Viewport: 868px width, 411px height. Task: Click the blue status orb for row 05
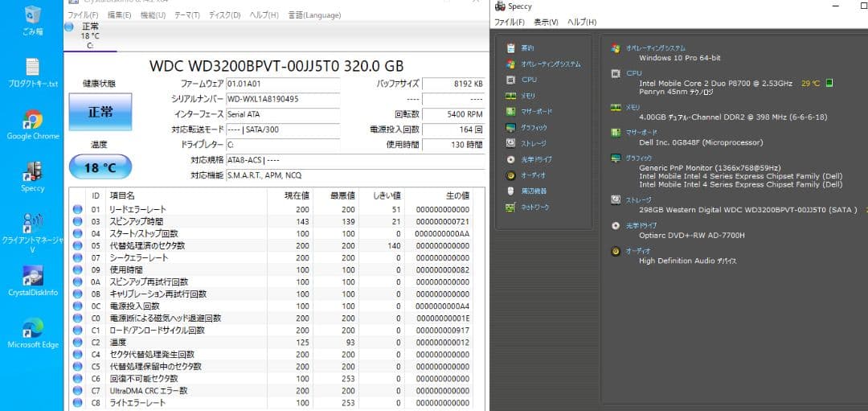tap(77, 245)
